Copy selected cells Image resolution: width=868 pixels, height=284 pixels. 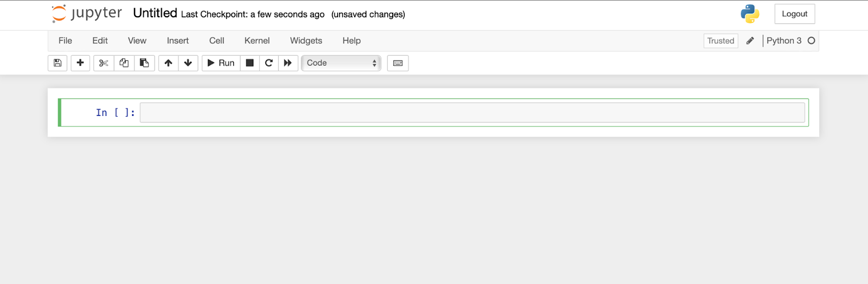pos(124,63)
